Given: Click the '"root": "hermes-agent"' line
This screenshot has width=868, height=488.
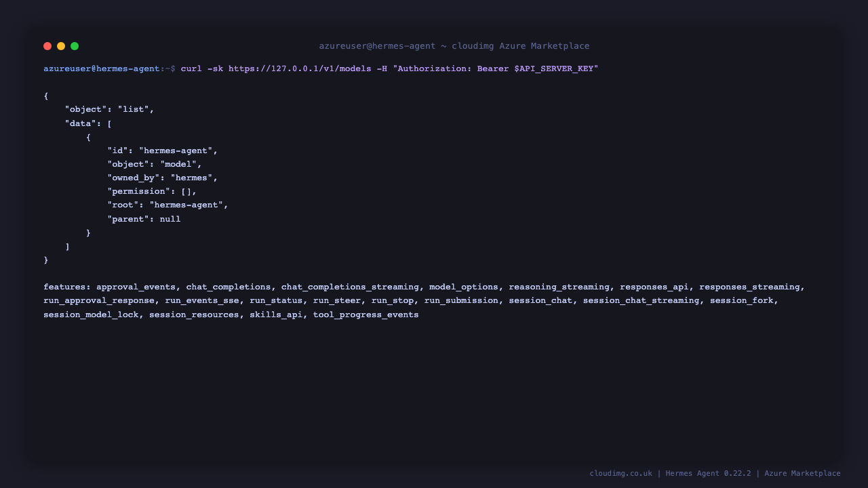Looking at the screenshot, I should click(167, 205).
